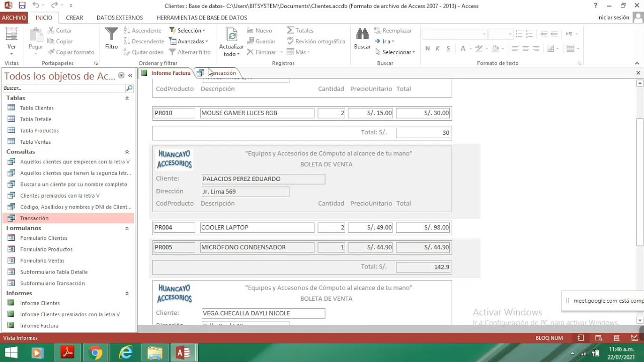Switch to Informe Factura document tab
This screenshot has width=644, height=362.
point(166,73)
